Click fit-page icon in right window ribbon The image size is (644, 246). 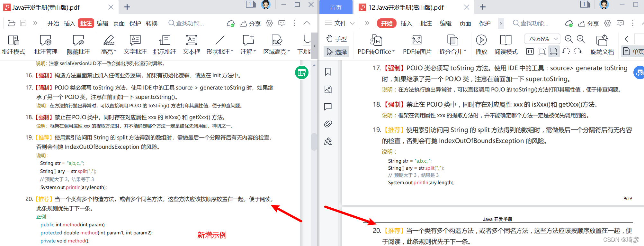(x=542, y=52)
